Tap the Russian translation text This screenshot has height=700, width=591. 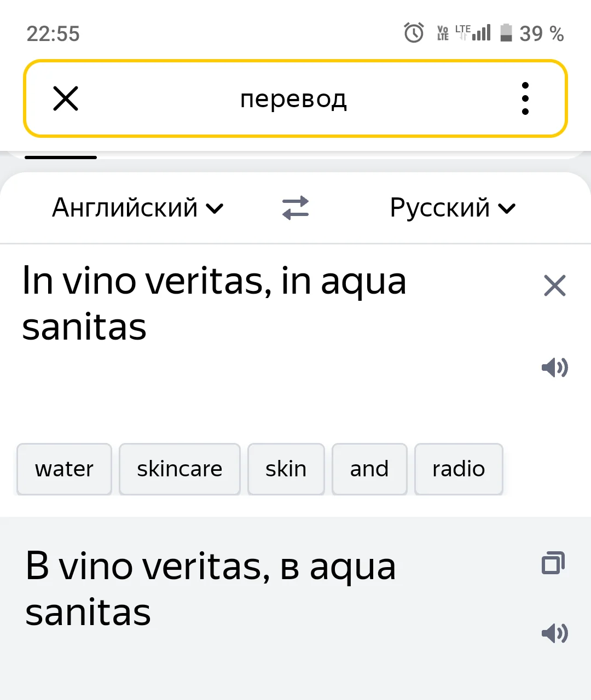211,588
